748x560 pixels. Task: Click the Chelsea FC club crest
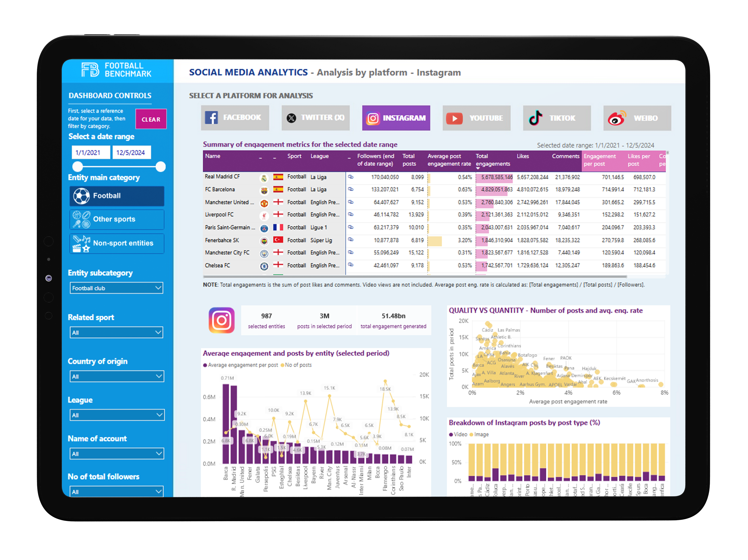264,266
